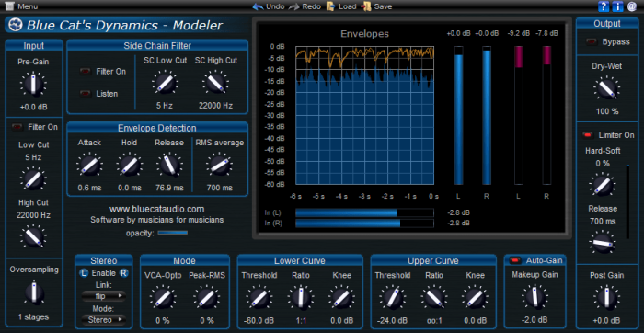Click the '-2.0 dB' Makeup Gain value
This screenshot has width=644, height=333.
click(535, 320)
